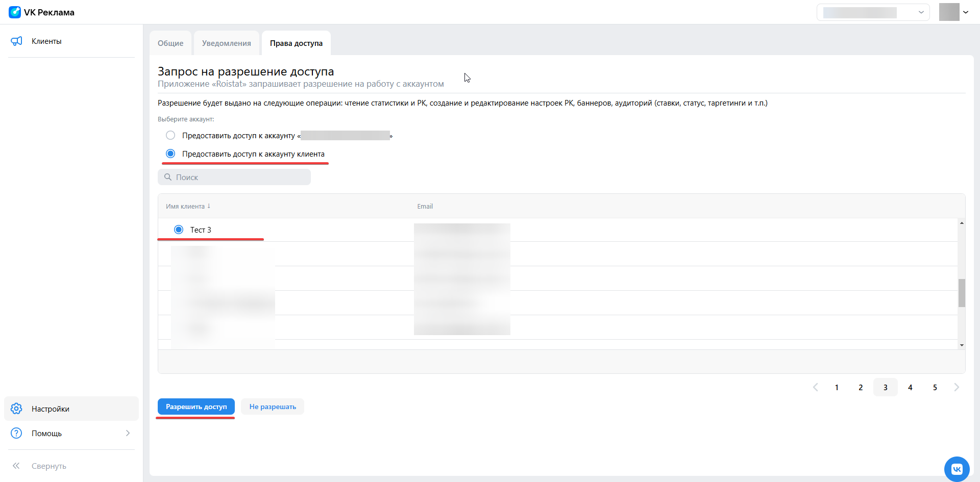Click the Свернуть double-arrow icon
The width and height of the screenshot is (980, 482).
pos(16,466)
